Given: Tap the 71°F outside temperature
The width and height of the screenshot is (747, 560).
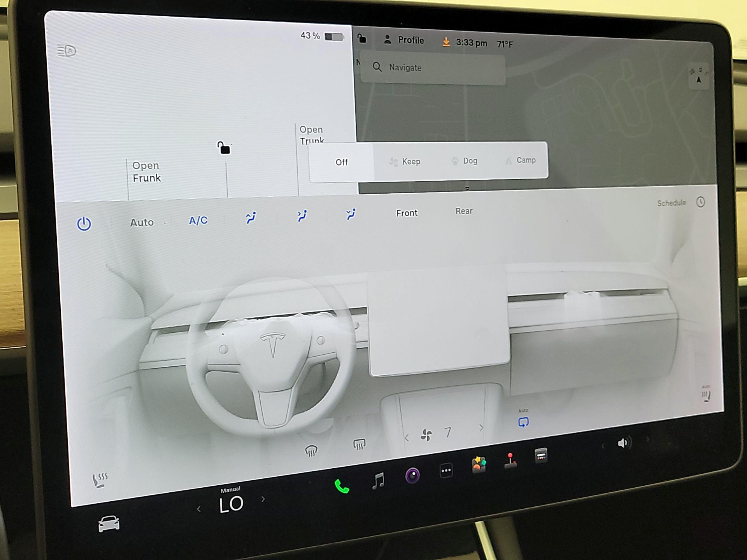Looking at the screenshot, I should (x=505, y=44).
